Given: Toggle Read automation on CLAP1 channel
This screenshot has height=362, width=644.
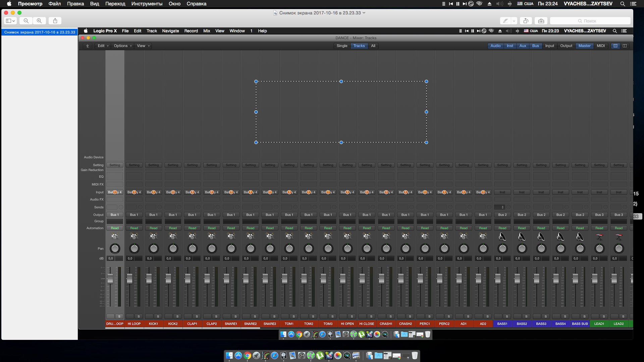Looking at the screenshot, I should (192, 228).
